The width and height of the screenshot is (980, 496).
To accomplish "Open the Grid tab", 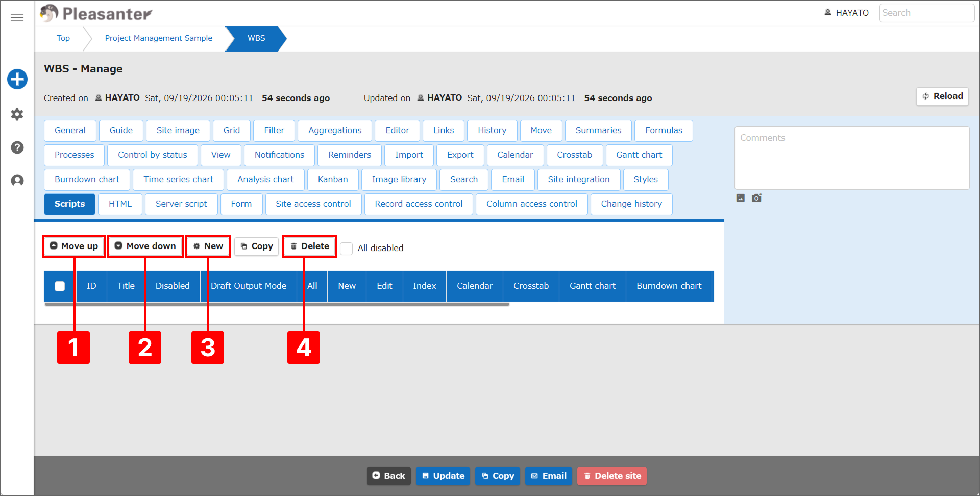I will pos(232,131).
